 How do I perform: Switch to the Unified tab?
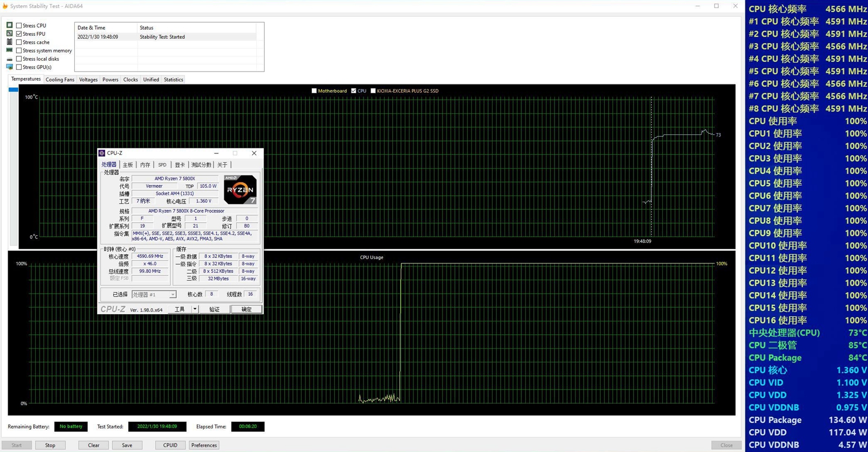point(151,80)
